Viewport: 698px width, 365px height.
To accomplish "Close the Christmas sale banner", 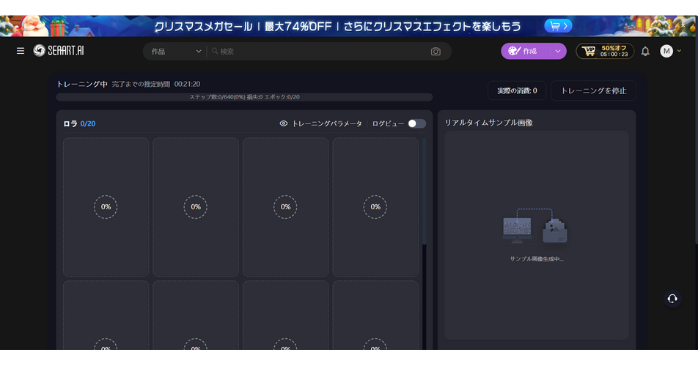I will pos(684,26).
